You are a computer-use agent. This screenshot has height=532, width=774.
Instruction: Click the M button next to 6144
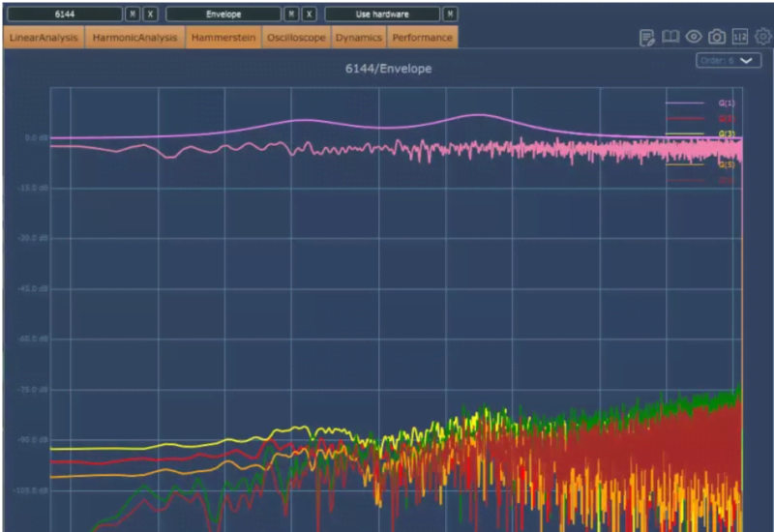point(134,15)
